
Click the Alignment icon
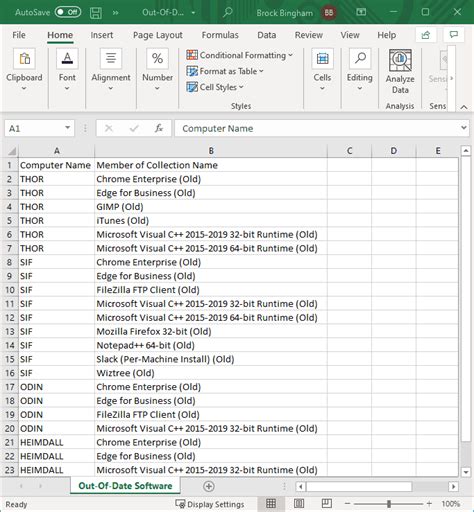point(111,58)
